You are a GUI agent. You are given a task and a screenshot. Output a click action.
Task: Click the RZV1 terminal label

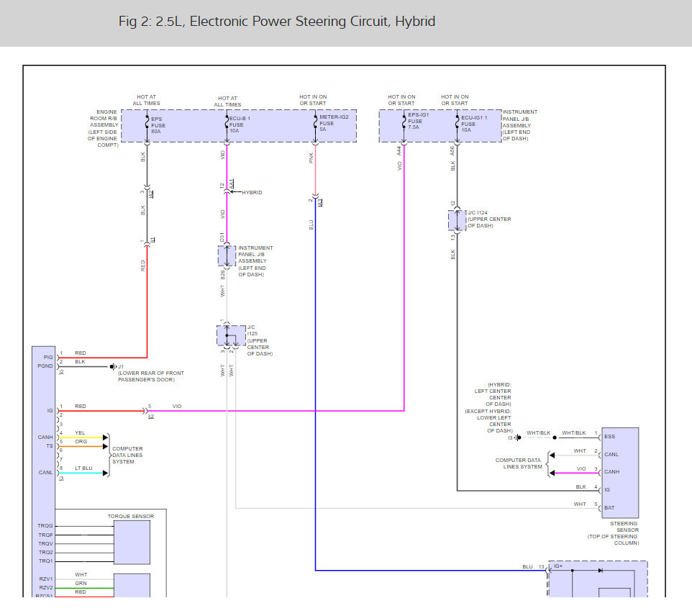click(46, 579)
